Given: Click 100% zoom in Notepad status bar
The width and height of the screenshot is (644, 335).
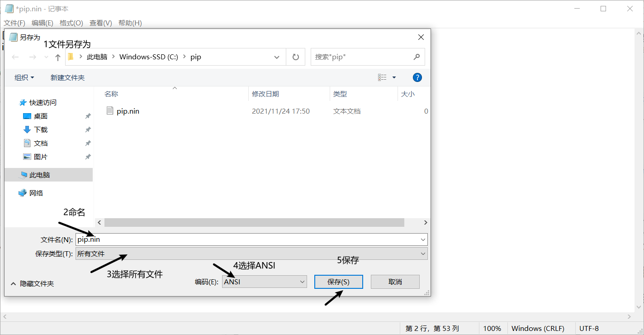Looking at the screenshot, I should click(492, 328).
